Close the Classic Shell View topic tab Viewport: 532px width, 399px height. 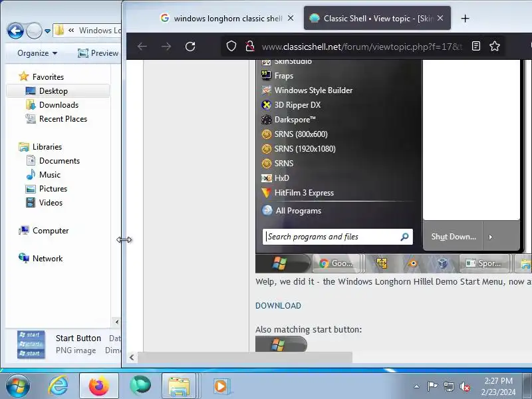coord(440,18)
